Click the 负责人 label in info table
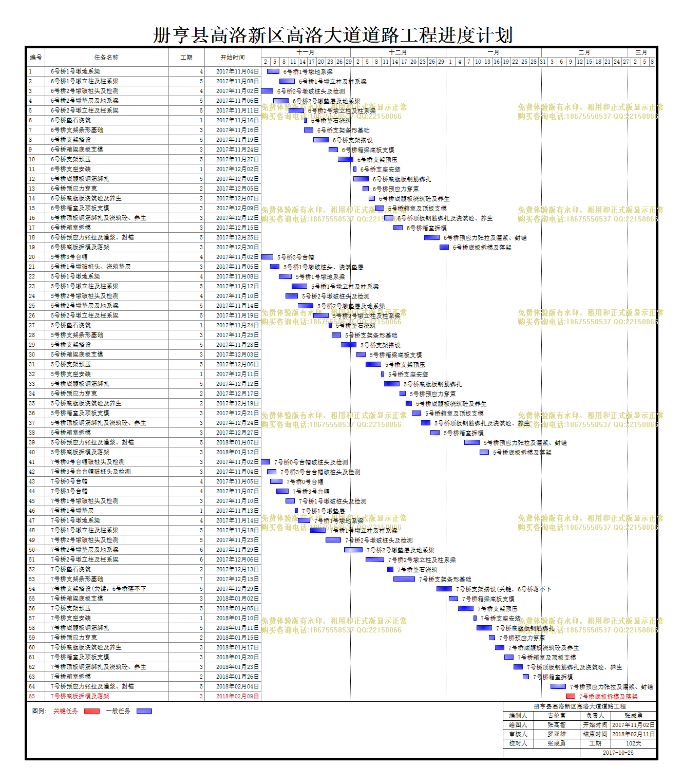This screenshot has height=784, width=682. click(x=595, y=716)
